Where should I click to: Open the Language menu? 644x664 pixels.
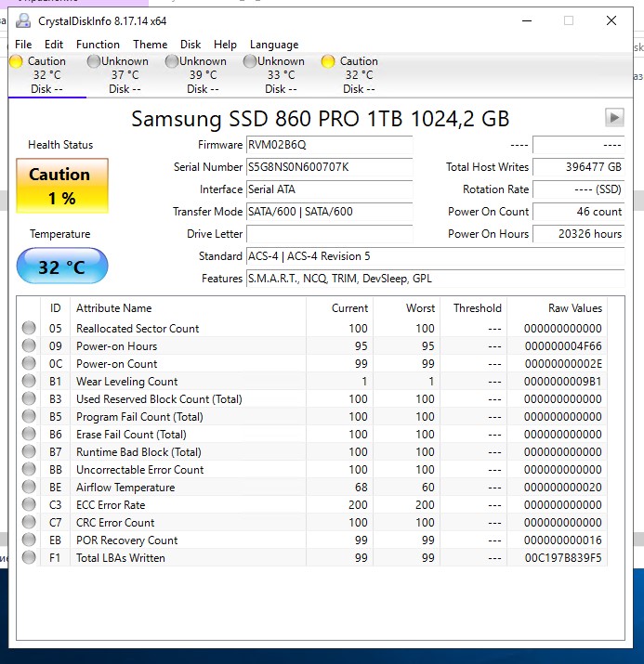(x=274, y=45)
